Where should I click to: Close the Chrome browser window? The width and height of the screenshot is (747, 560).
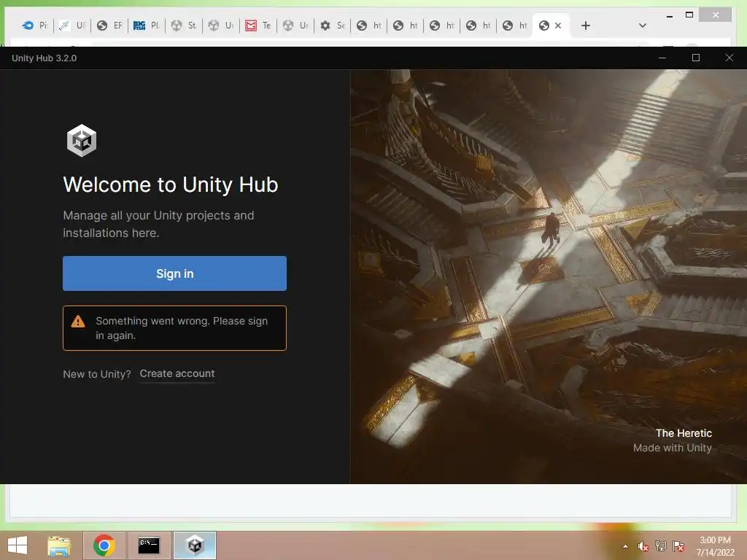click(x=715, y=15)
